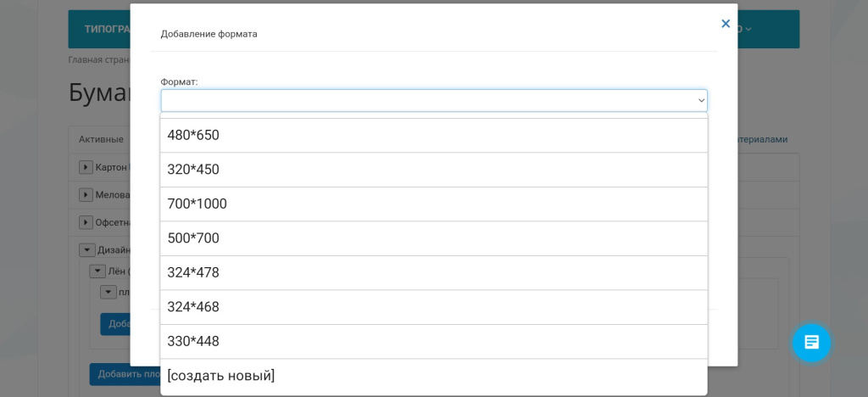Choose 320*450 from the format list
868x397 pixels.
433,170
